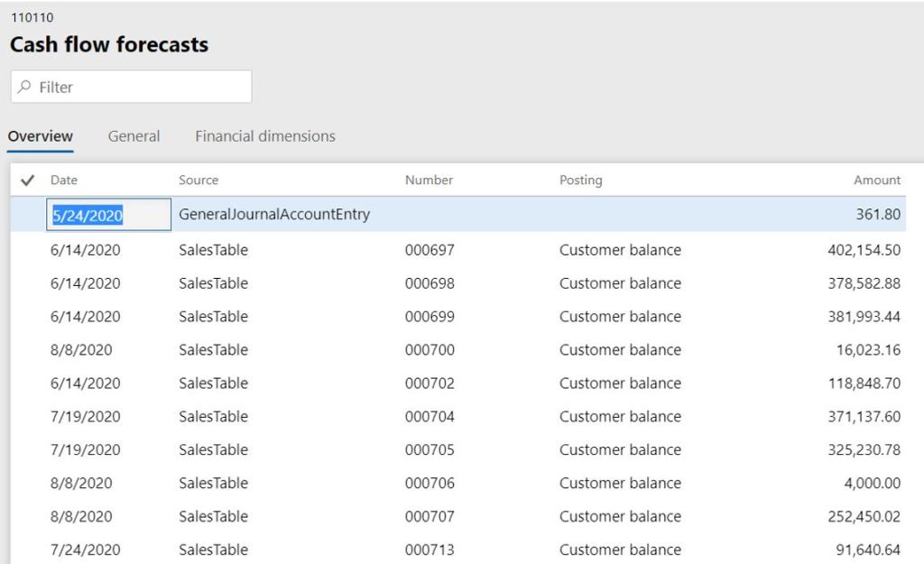
Task: Sort by the Amount column header
Action: coord(875,180)
